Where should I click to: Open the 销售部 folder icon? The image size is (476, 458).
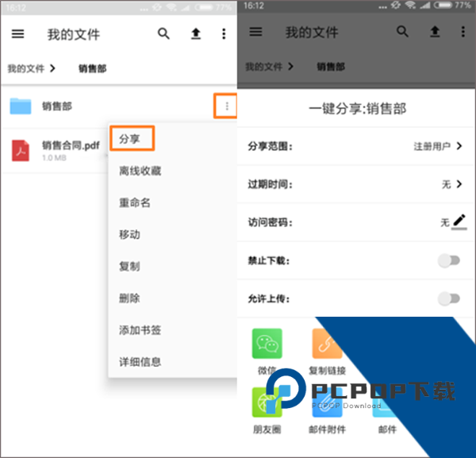tap(21, 106)
